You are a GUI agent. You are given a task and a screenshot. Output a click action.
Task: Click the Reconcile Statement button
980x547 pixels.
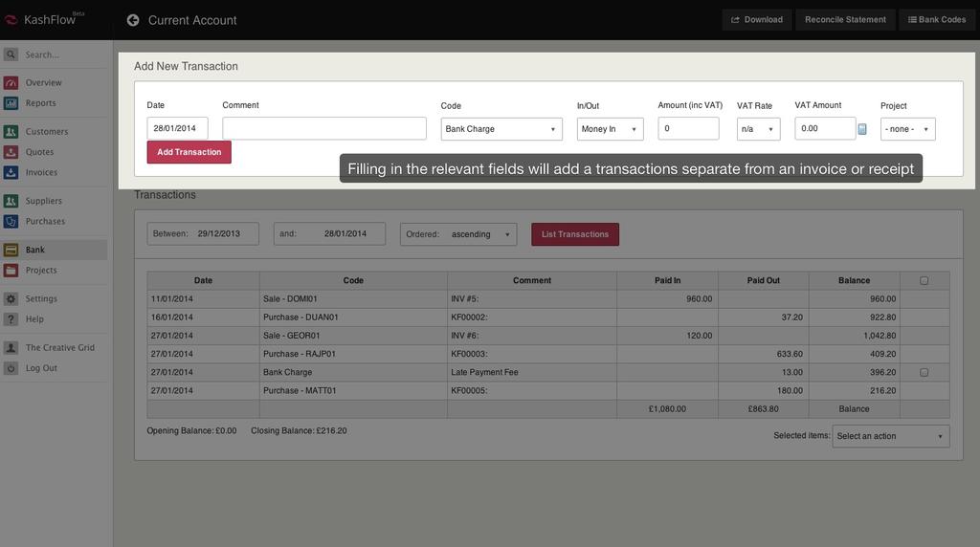(845, 20)
